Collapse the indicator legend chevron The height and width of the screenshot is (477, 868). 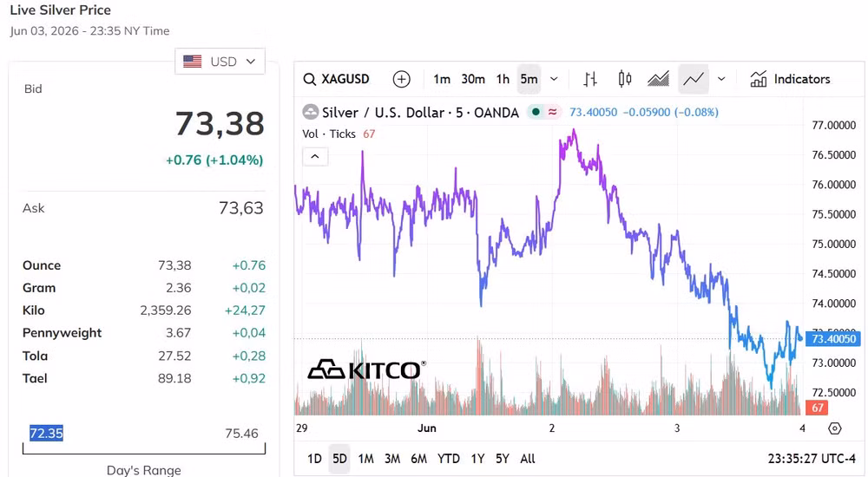click(315, 157)
